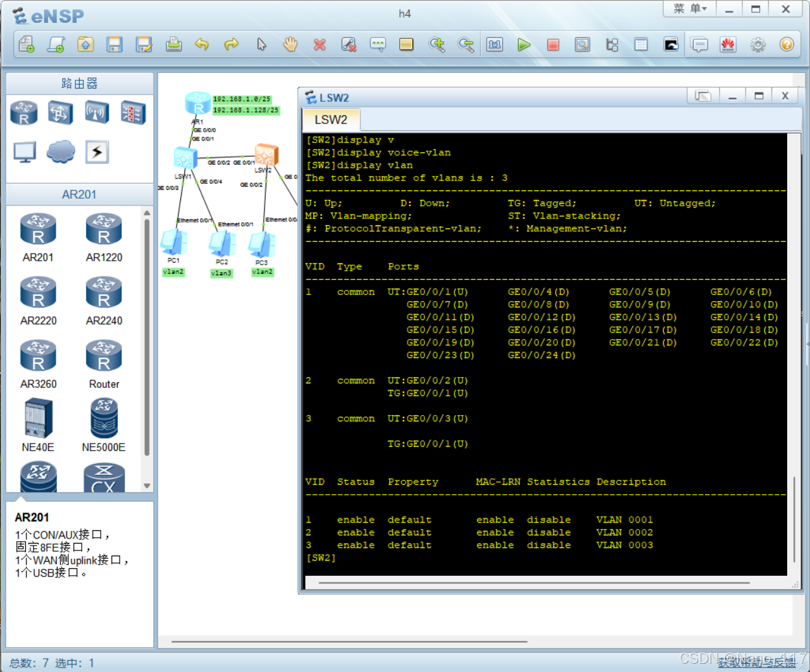
Task: Select the AR1 router in topology
Action: pos(197,104)
